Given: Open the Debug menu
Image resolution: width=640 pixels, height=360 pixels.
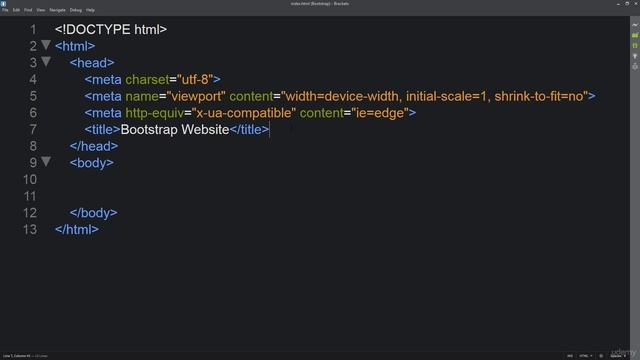Looking at the screenshot, I should click(x=76, y=10).
